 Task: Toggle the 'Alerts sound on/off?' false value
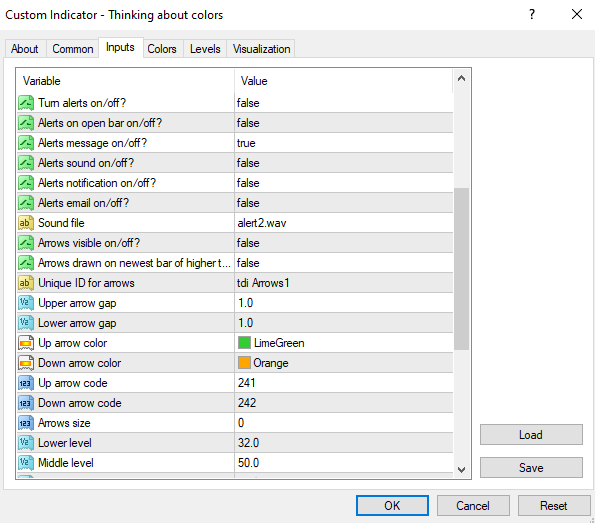344,163
